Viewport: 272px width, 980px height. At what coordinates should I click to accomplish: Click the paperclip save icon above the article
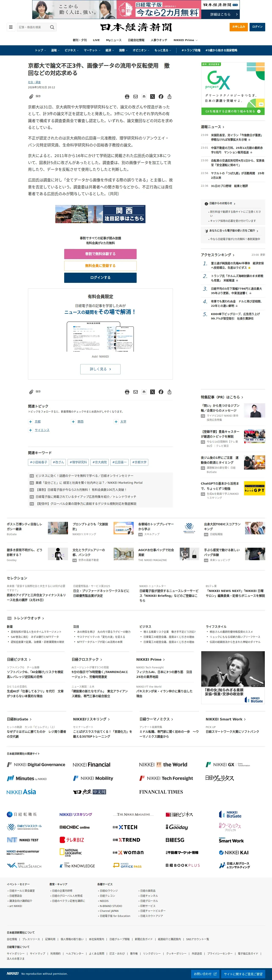tap(31, 97)
